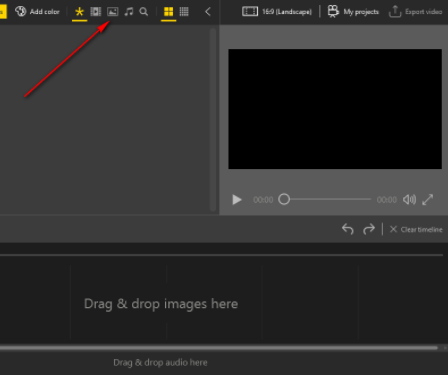Open 16:9 (Landscape) aspect ratio selector
The width and height of the screenshot is (448, 376).
point(277,12)
